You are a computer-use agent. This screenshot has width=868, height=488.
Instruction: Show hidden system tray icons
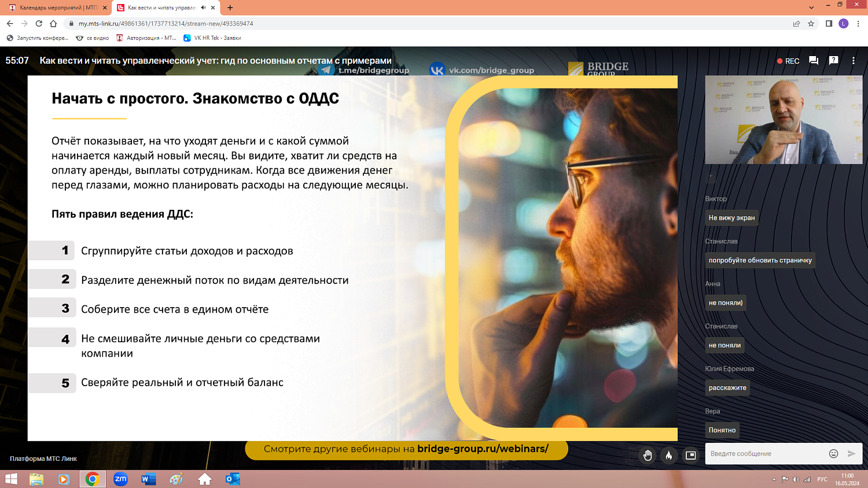(x=774, y=479)
